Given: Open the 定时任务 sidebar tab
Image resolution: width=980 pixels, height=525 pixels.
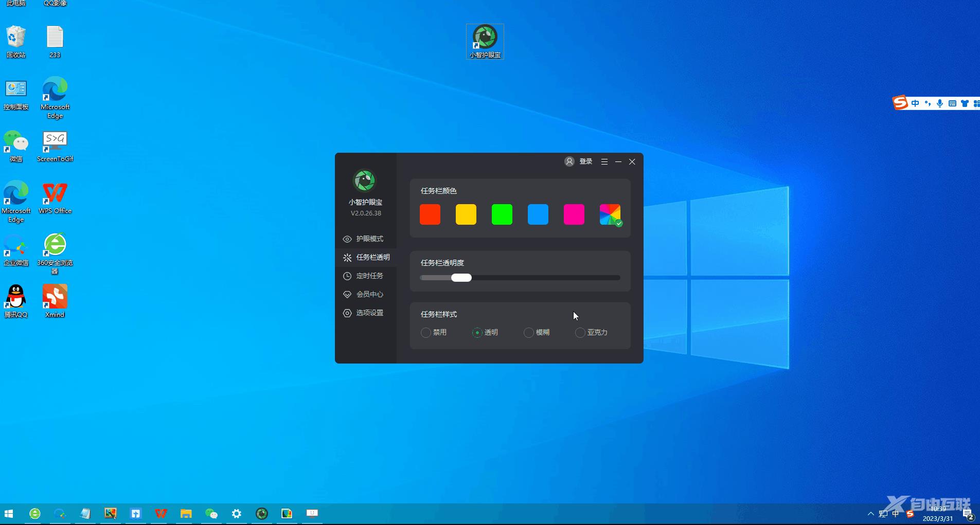Looking at the screenshot, I should 366,276.
